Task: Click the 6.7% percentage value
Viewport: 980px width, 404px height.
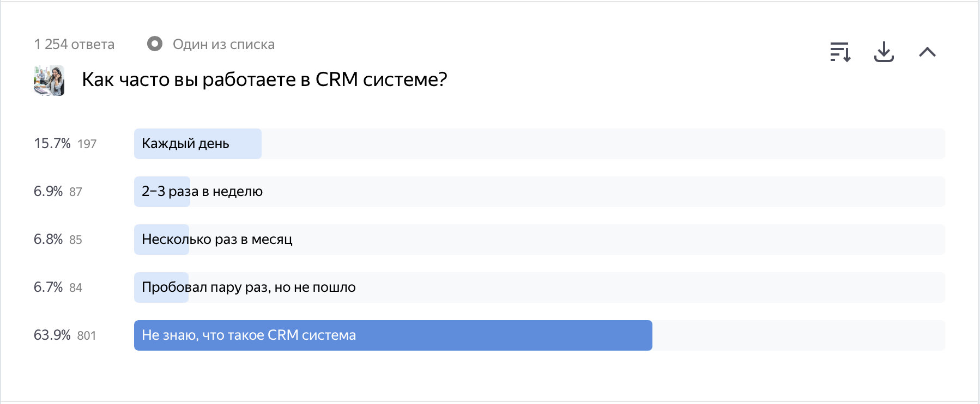Action: tap(49, 287)
